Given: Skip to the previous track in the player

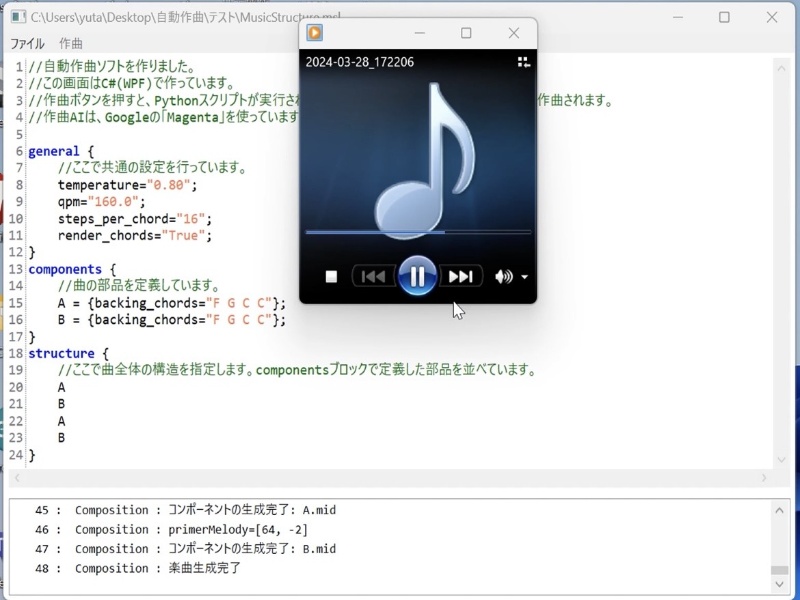Looking at the screenshot, I should pyautogui.click(x=373, y=277).
